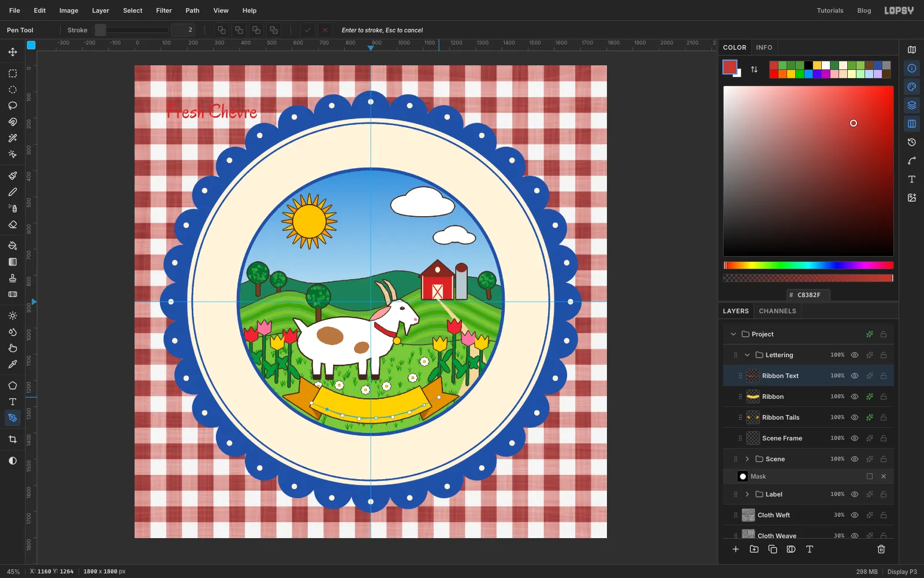Collapse the Lettering folder
The width and height of the screenshot is (924, 578).
[747, 355]
